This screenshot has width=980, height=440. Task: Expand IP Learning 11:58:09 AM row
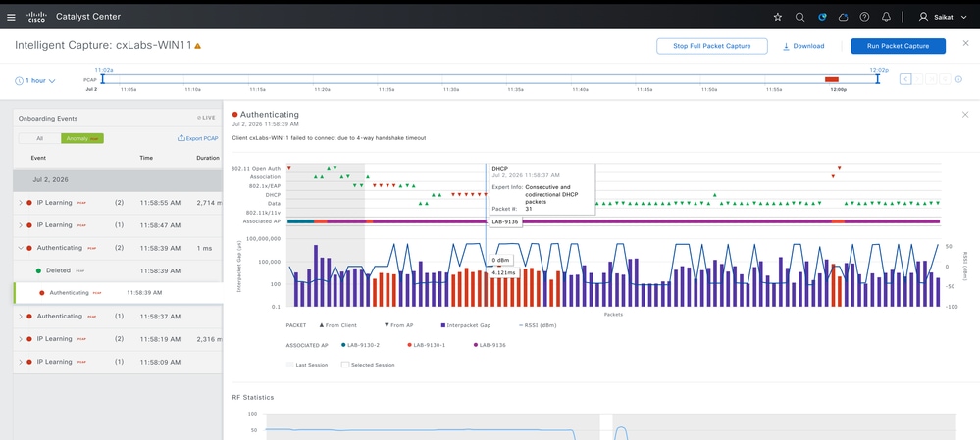click(20, 362)
